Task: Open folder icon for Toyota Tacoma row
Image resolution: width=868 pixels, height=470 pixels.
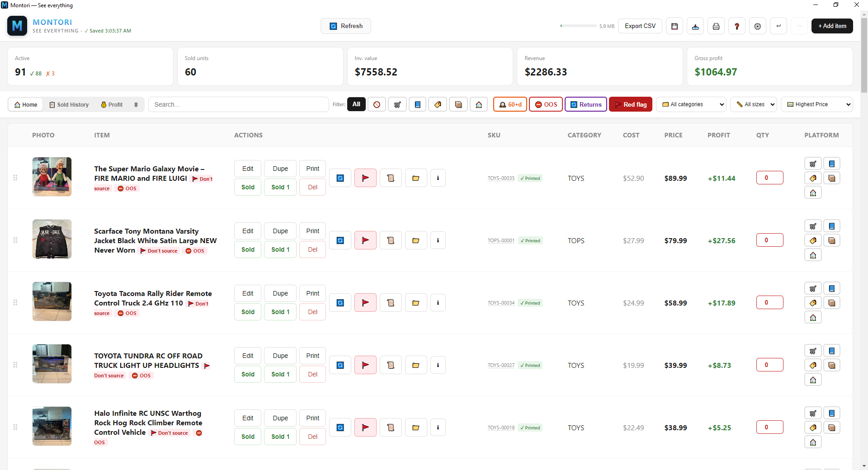Action: [x=416, y=303]
